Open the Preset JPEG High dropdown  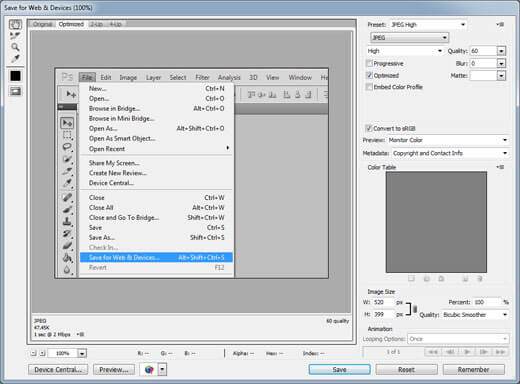pos(428,25)
